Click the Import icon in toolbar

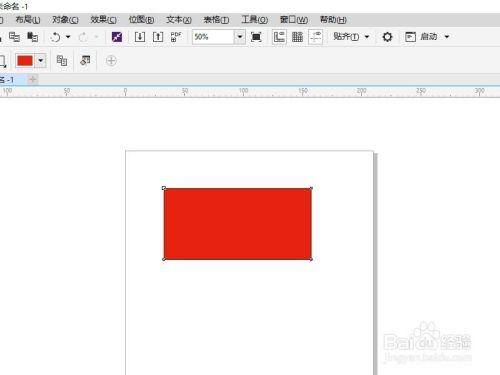[140, 37]
